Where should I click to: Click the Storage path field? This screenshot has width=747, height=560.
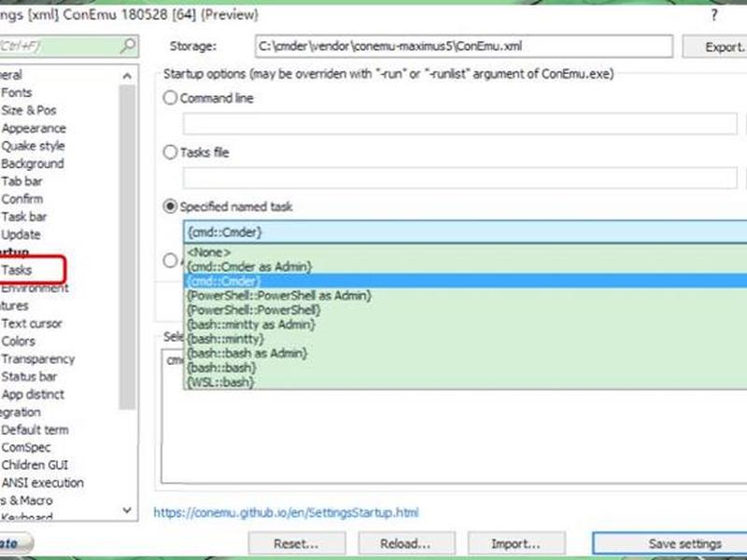tap(464, 46)
